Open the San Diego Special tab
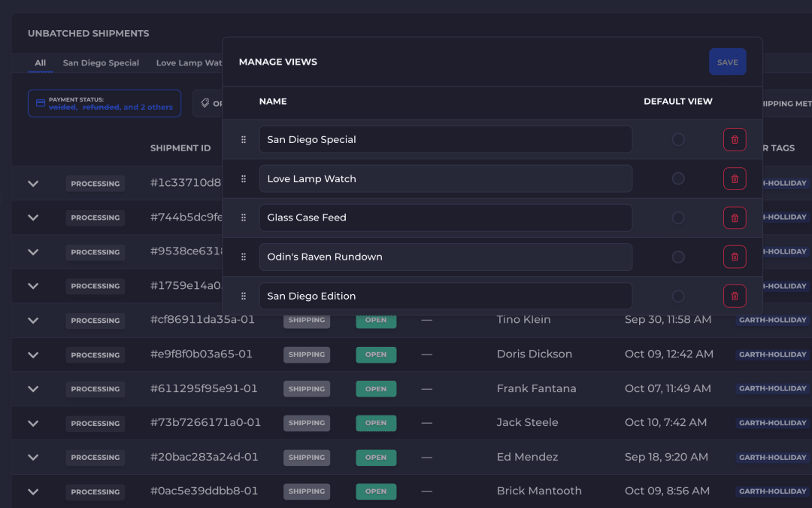Viewport: 812px width, 508px height. (x=101, y=62)
